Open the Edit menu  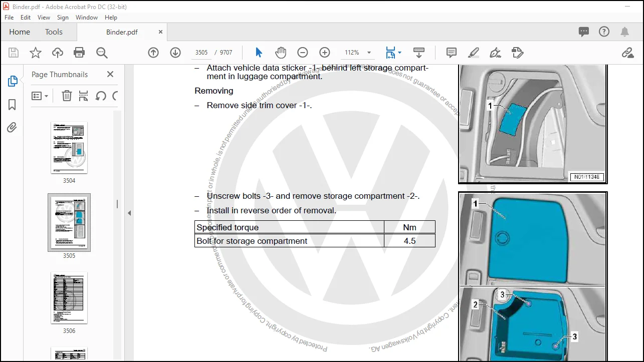click(26, 17)
